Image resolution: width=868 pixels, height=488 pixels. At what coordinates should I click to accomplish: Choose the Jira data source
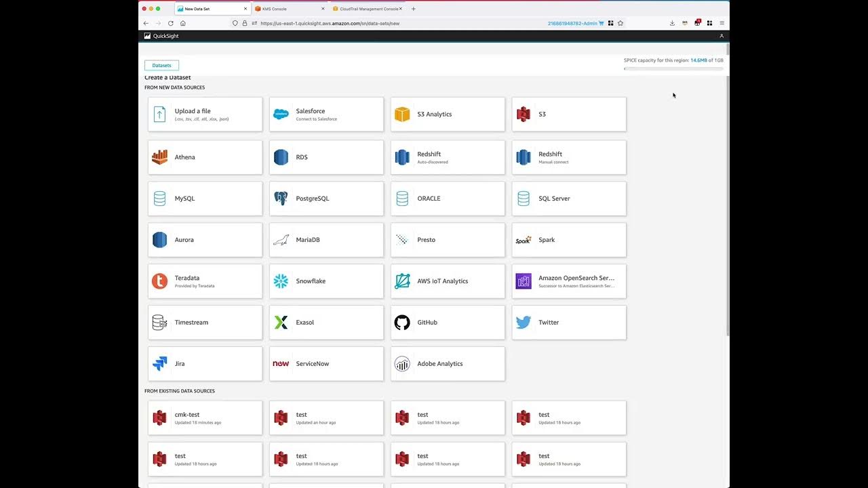point(205,364)
